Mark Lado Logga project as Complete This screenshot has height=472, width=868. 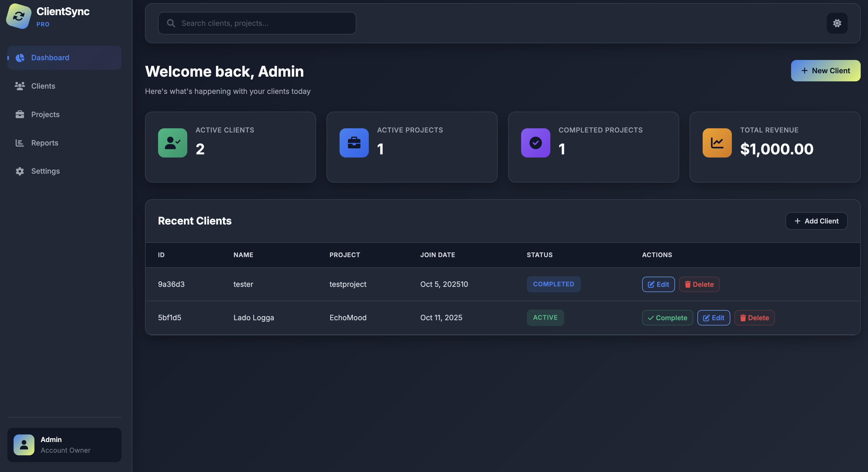pos(667,318)
